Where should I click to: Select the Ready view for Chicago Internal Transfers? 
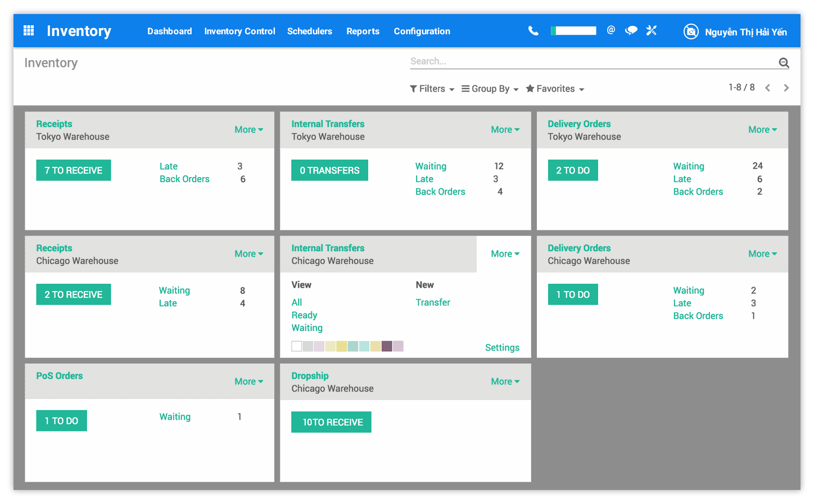pos(304,315)
